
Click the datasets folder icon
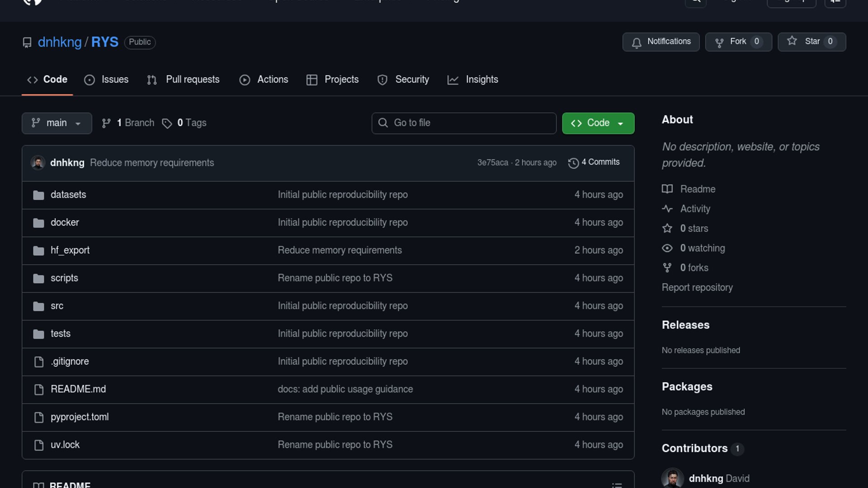click(39, 195)
